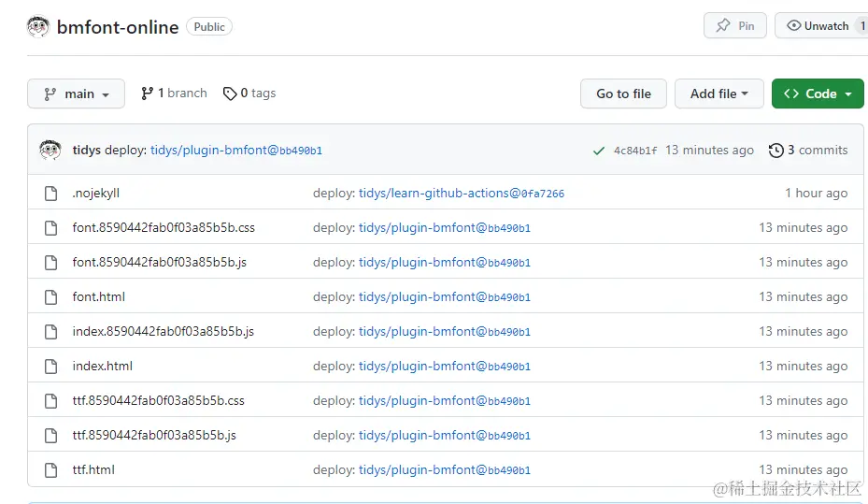
Task: Click the history clock icon beside 3 commits
Action: pyautogui.click(x=776, y=151)
